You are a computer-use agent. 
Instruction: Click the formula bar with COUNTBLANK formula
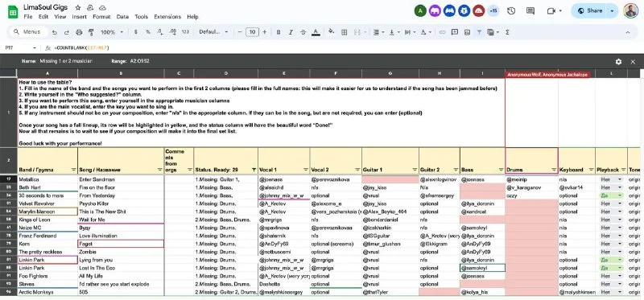pos(345,48)
